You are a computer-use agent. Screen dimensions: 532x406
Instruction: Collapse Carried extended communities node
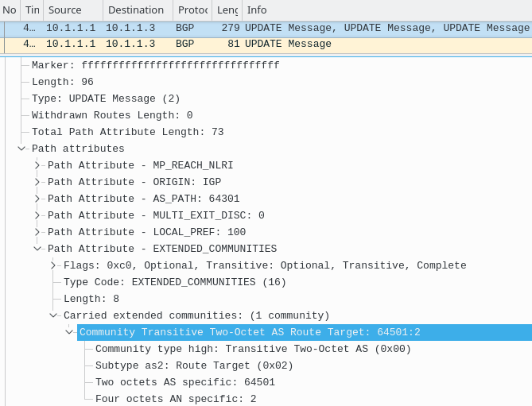click(53, 315)
